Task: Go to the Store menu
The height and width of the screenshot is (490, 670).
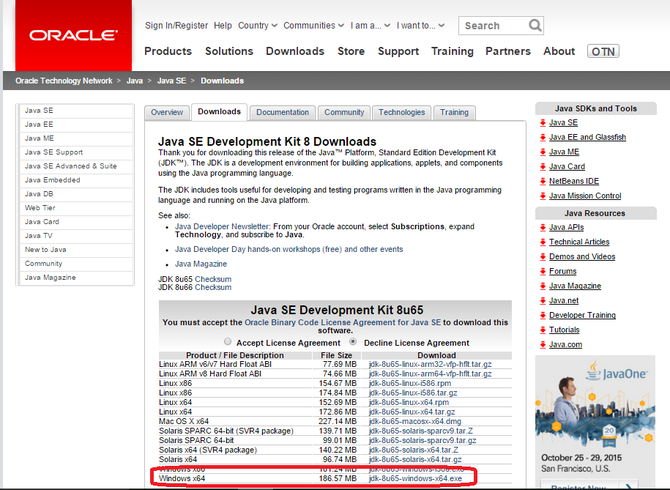Action: pyautogui.click(x=351, y=51)
